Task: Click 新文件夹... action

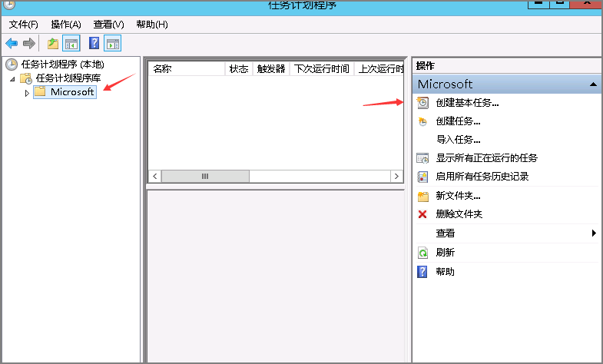Action: coord(458,196)
